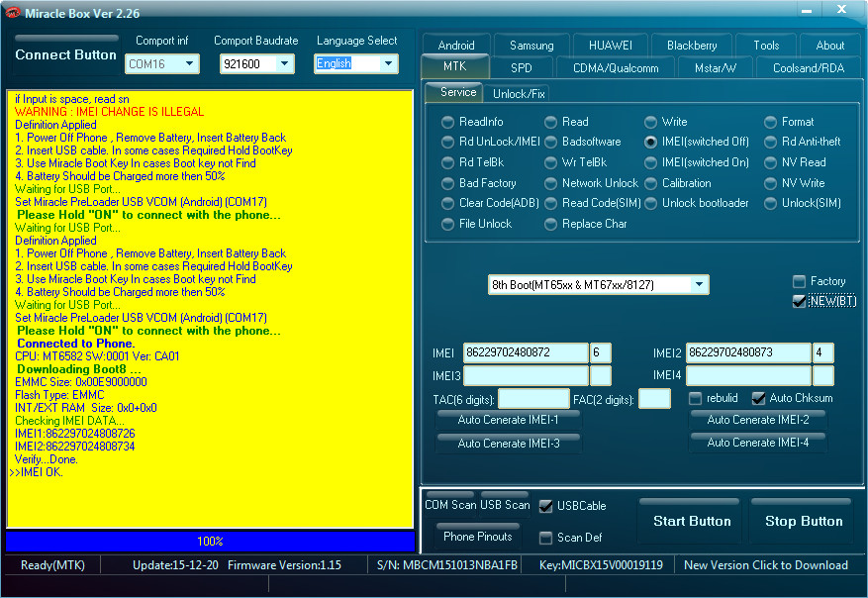The height and width of the screenshot is (598, 868).
Task: Open the Tools tab
Action: click(x=766, y=46)
